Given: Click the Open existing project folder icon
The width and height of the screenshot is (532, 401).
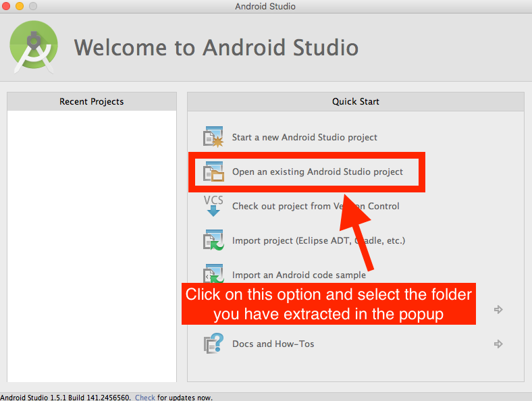Looking at the screenshot, I should (x=213, y=171).
